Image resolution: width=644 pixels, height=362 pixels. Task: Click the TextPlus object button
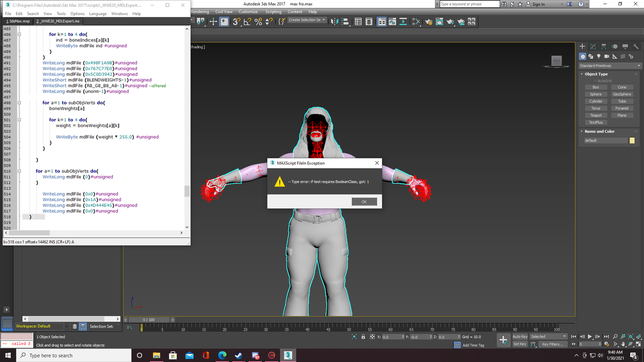[x=596, y=122]
